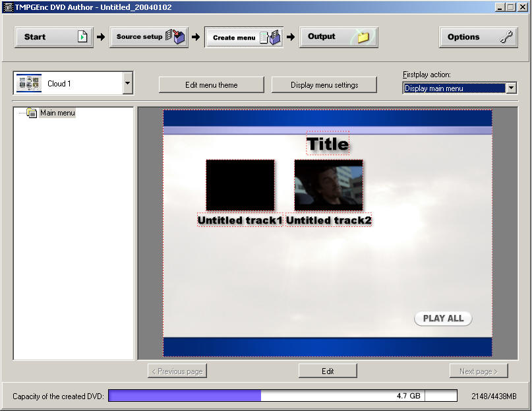Image resolution: width=532 pixels, height=411 pixels.
Task: Close the TMPGEnc DVD Author window
Action: click(523, 7)
